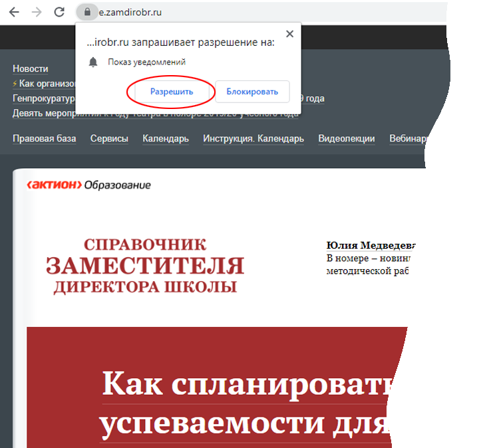The height and width of the screenshot is (448, 491).
Task: Click Разрешить to allow notifications
Action: pos(172,92)
